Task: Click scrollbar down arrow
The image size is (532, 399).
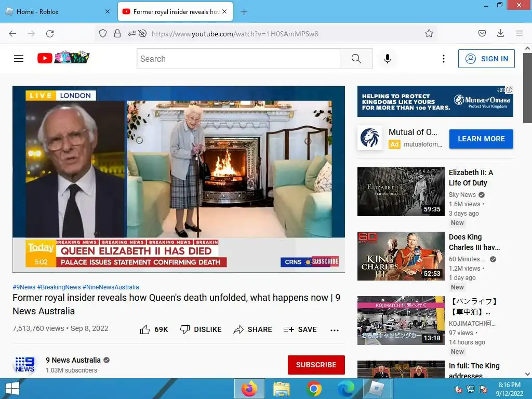Action: click(527, 374)
